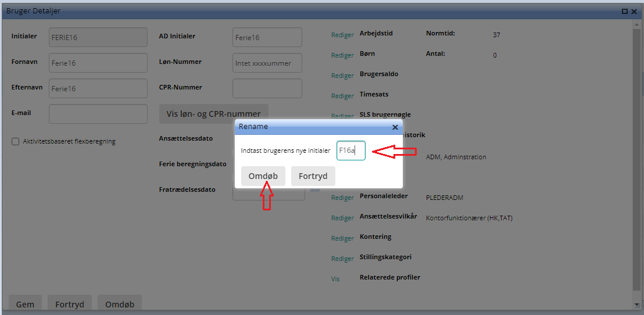This screenshot has height=315, width=644.
Task: Close the Rename dialog with X
Action: 395,127
